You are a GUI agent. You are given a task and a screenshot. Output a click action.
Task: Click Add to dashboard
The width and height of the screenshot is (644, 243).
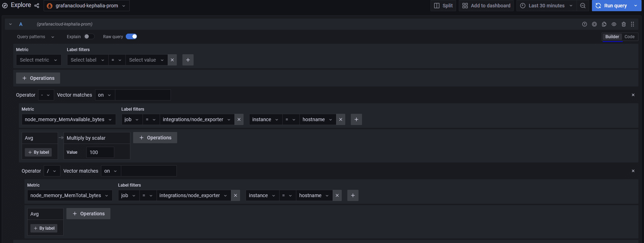coord(486,6)
